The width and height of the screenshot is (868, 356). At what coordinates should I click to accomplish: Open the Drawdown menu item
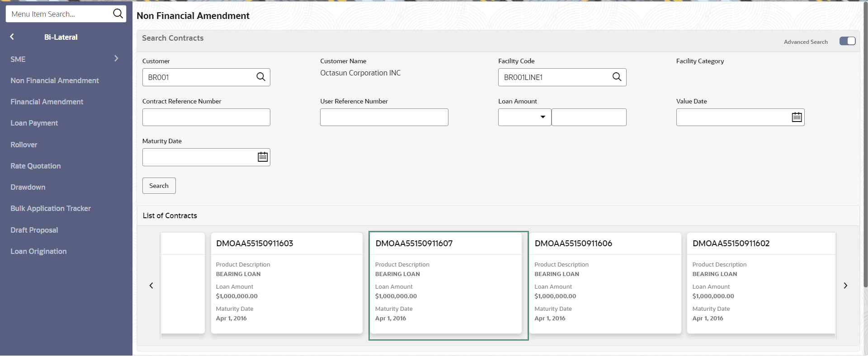coord(28,187)
